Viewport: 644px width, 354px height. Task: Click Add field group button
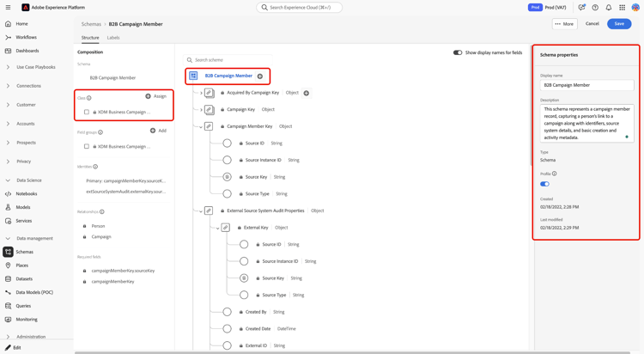pos(158,131)
